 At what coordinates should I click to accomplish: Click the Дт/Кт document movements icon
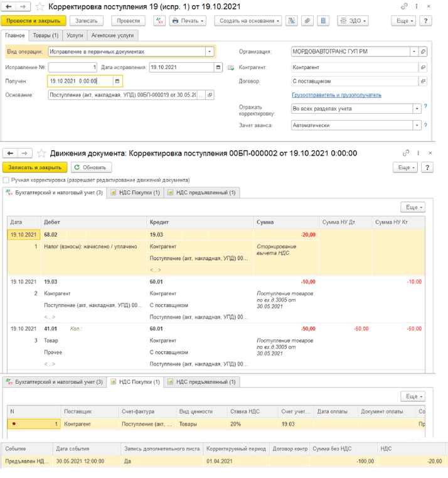click(159, 21)
